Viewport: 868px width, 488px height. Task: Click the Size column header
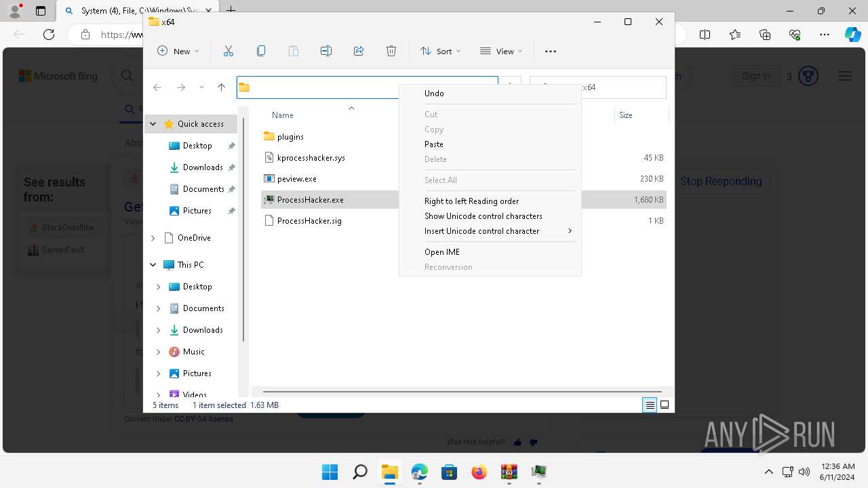[x=626, y=115]
